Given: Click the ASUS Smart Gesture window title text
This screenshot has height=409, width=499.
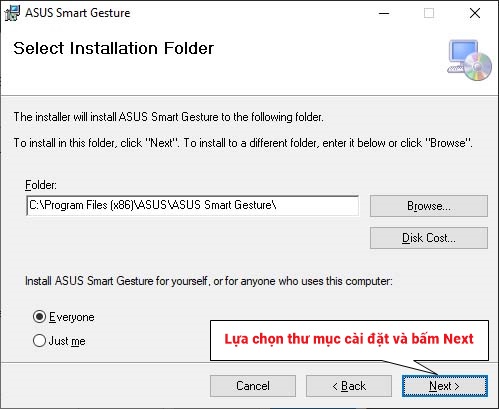Looking at the screenshot, I should pos(78,13).
